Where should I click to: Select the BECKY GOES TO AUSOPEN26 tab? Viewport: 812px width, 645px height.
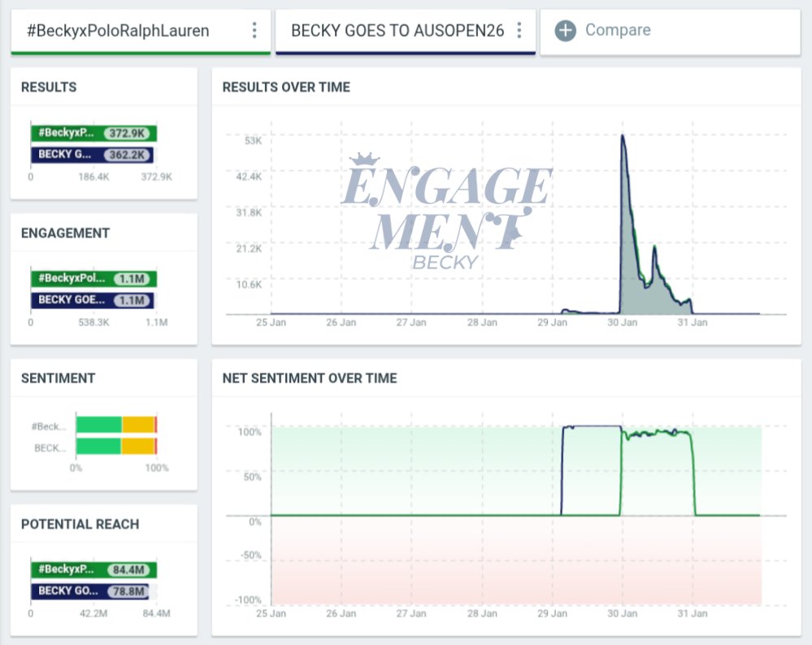(406, 31)
